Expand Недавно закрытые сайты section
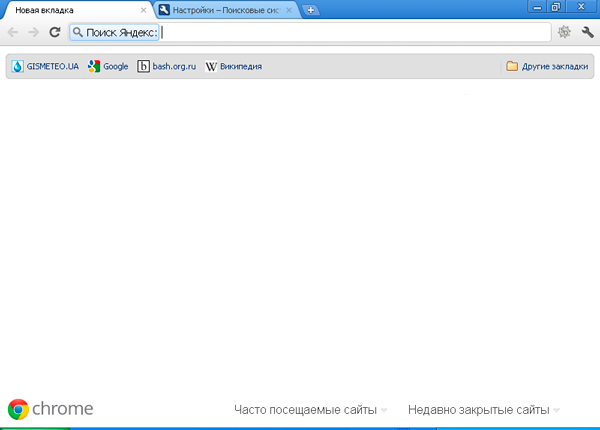 coord(484,410)
